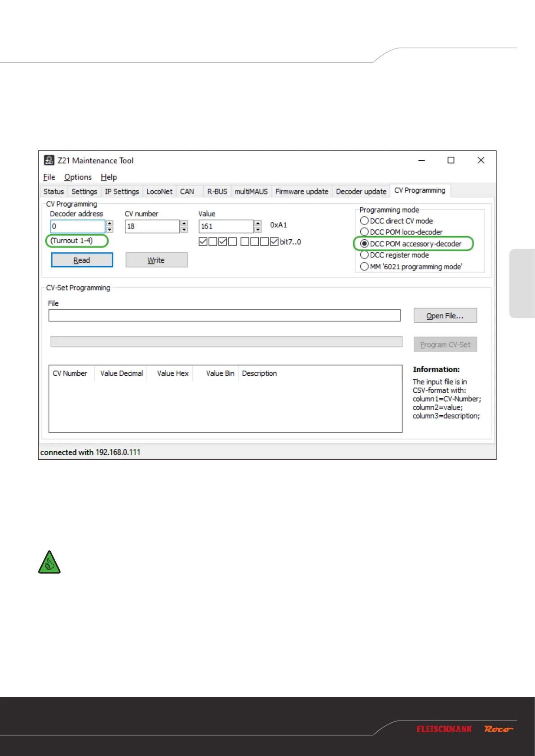The width and height of the screenshot is (535, 756).
Task: Maximize the Z21 Maintenance Tool window
Action: tap(451, 160)
